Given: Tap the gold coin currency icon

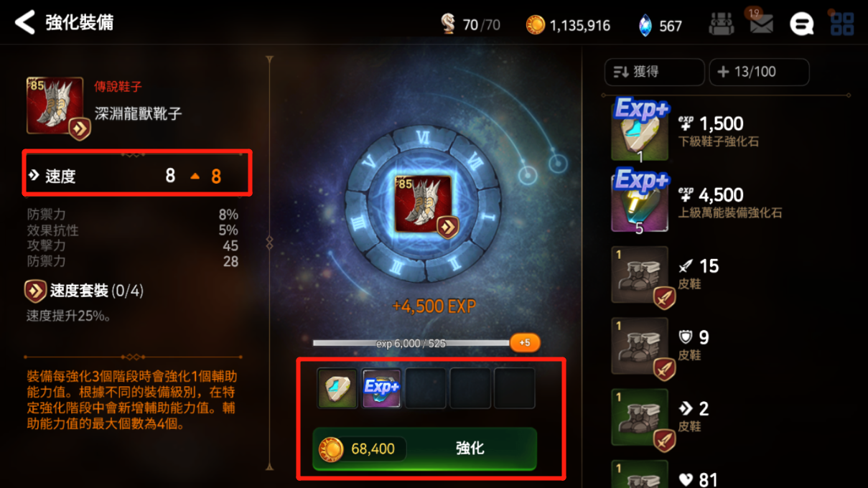Looking at the screenshot, I should 536,25.
